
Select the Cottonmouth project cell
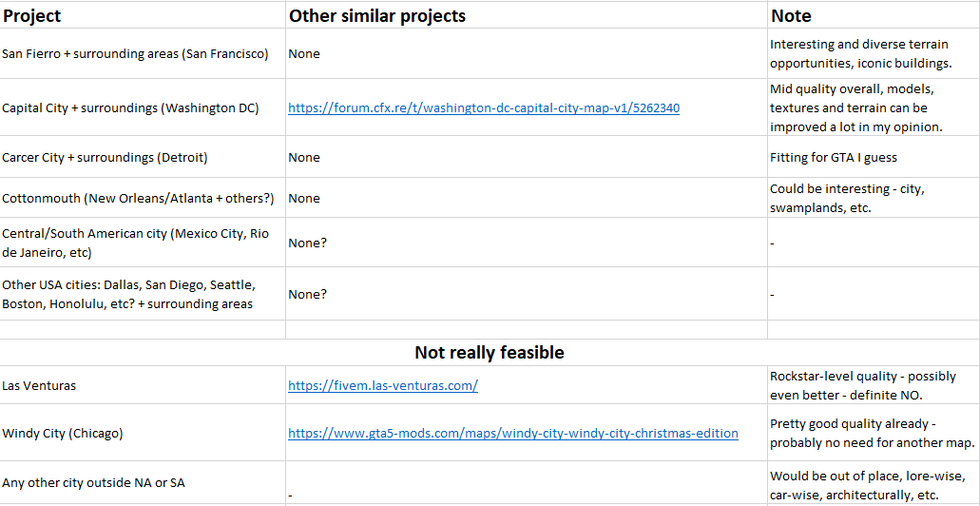tap(143, 198)
